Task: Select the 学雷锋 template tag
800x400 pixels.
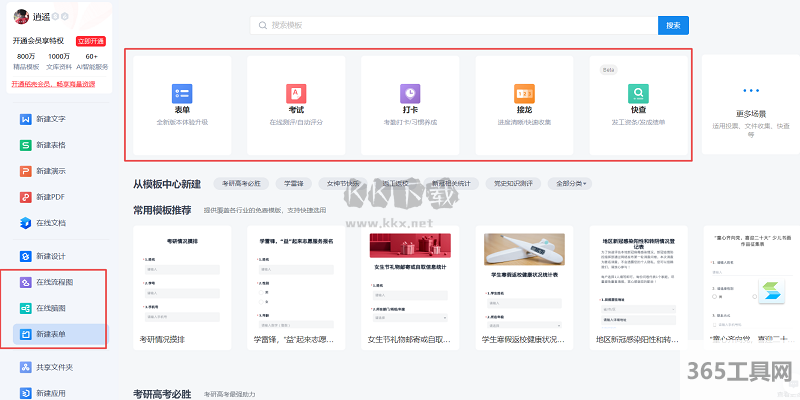Action: (x=293, y=183)
